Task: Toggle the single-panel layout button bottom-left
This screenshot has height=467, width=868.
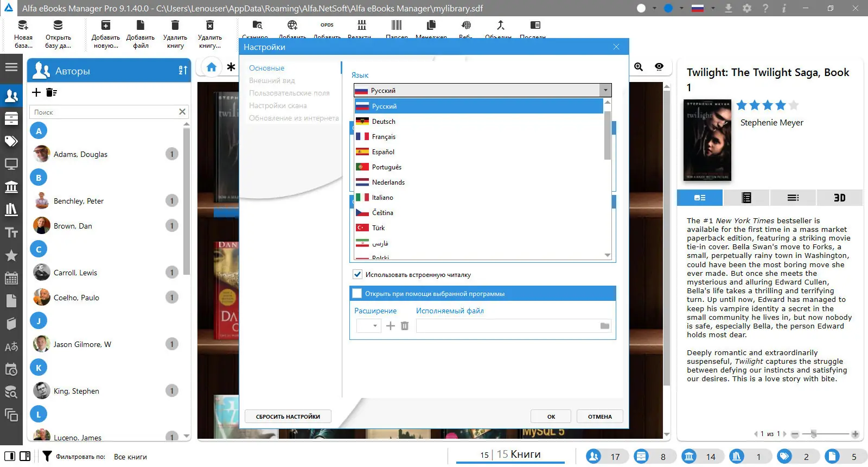Action: point(10,456)
